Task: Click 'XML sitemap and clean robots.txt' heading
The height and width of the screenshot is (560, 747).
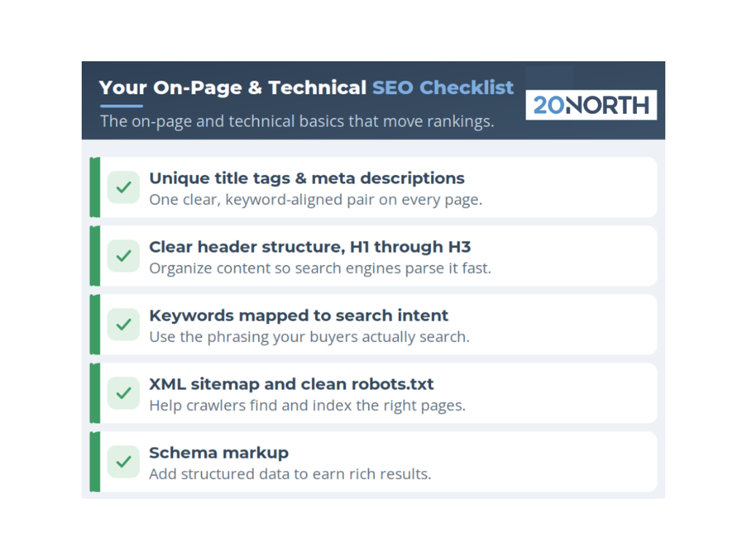Action: point(292,384)
